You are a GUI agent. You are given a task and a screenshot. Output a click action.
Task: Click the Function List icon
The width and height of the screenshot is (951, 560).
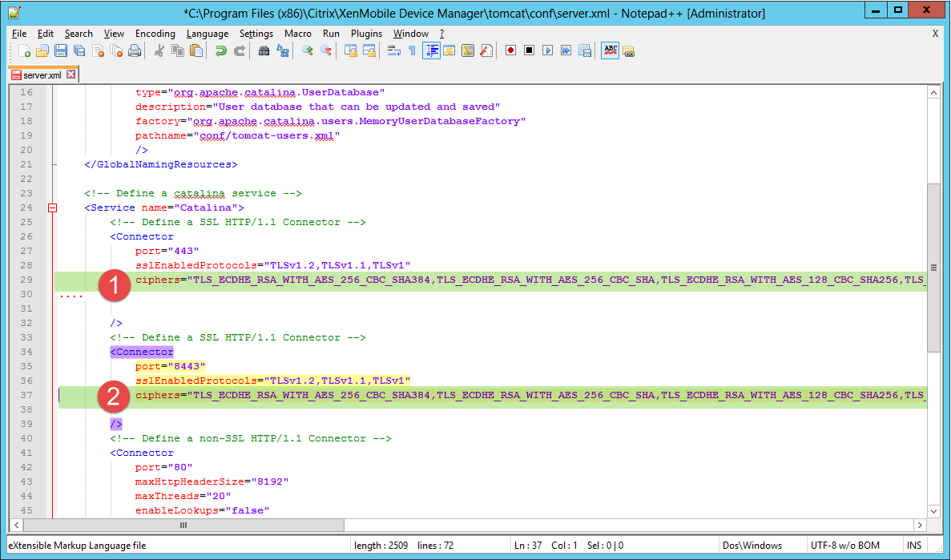pyautogui.click(x=486, y=51)
